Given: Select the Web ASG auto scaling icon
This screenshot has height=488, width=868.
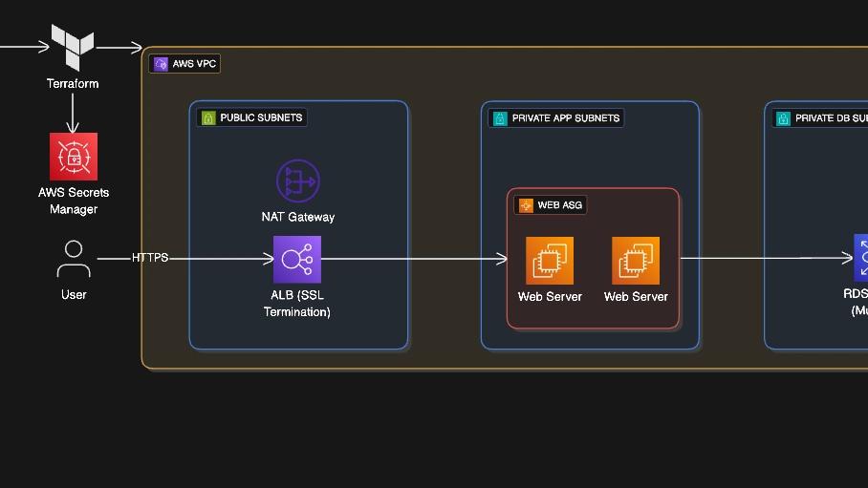Looking at the screenshot, I should coord(526,205).
